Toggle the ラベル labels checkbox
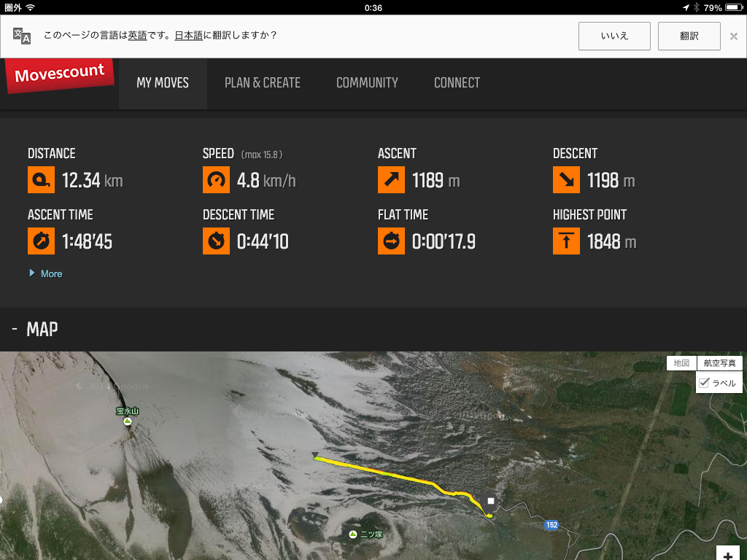The height and width of the screenshot is (560, 747). (704, 383)
